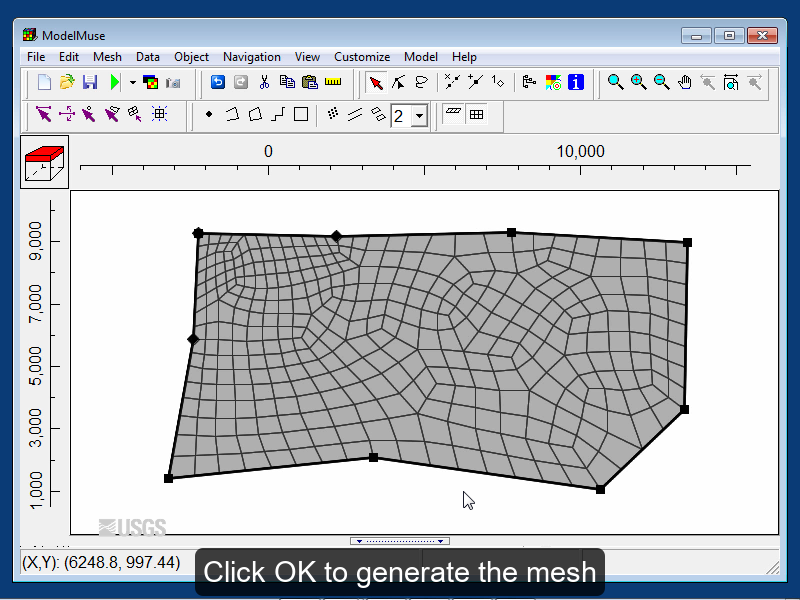Select the Create Rectangle Objects tool
Viewport: 800px width, 600px height.
tap(301, 114)
